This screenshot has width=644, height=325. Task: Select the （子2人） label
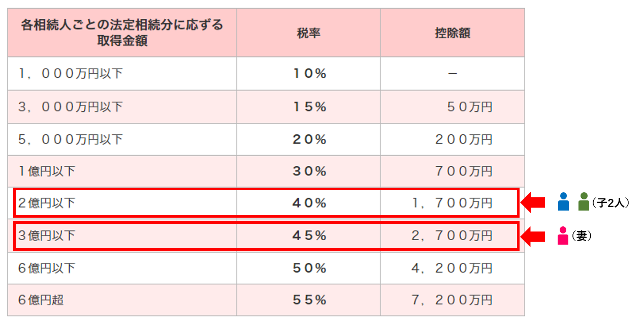(x=611, y=203)
